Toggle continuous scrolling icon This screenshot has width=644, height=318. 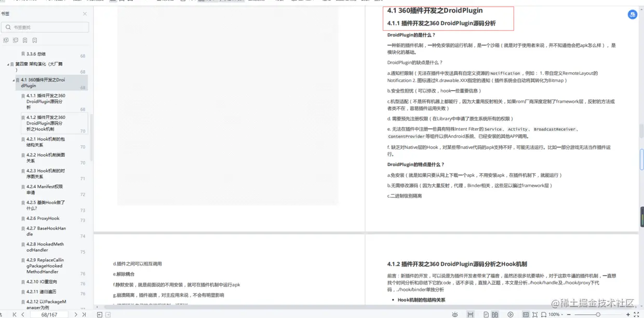pyautogui.click(x=470, y=314)
